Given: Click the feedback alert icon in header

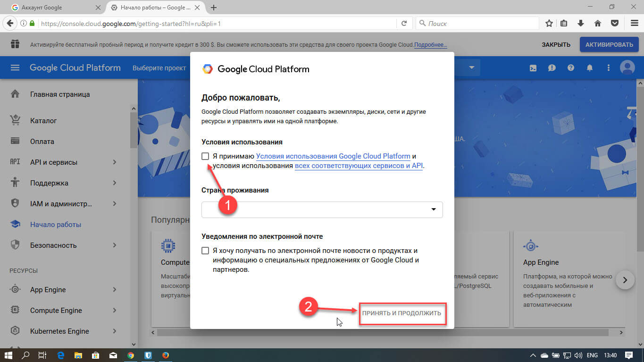Looking at the screenshot, I should click(552, 68).
